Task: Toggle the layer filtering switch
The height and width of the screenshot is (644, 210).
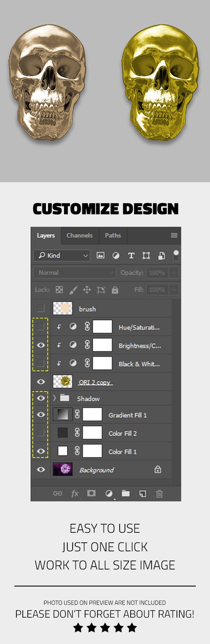Action: pyautogui.click(x=176, y=255)
